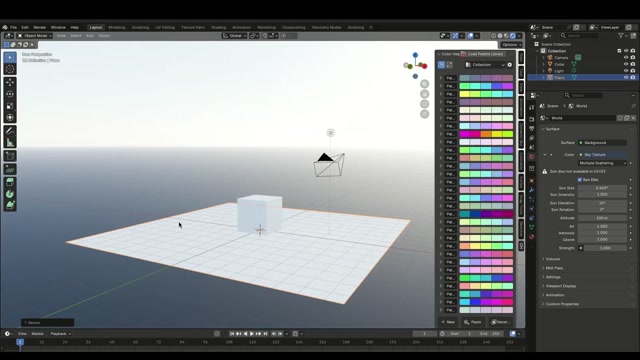Viewport: 640px width, 360px height.
Task: Expand the Viewport Display panel
Action: click(560, 286)
